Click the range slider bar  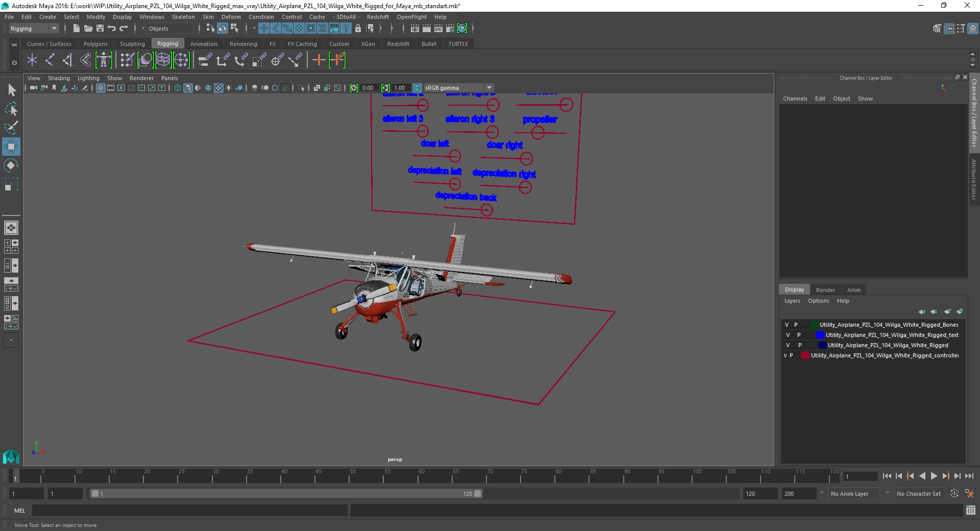tap(286, 494)
